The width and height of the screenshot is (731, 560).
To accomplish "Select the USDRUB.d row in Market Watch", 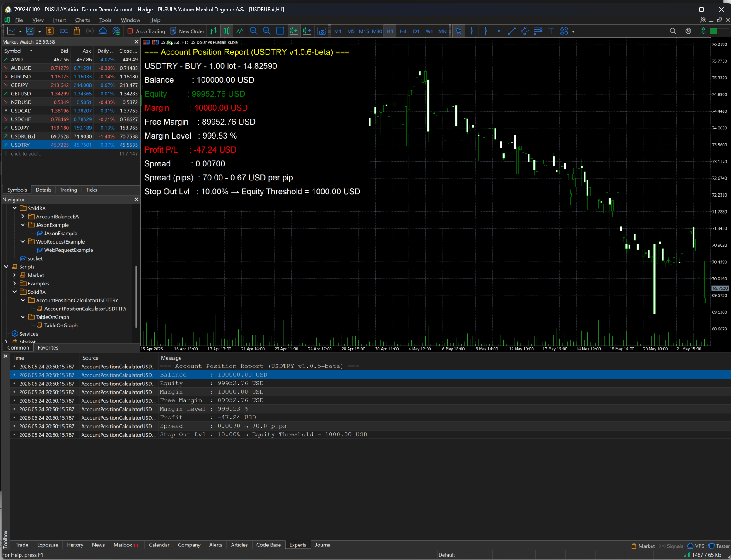I will click(71, 136).
